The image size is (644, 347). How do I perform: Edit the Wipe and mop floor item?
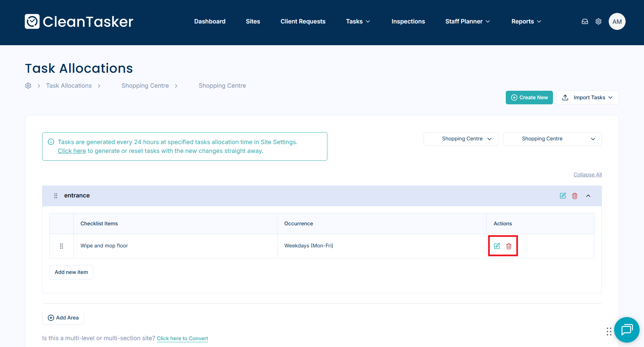pos(497,246)
